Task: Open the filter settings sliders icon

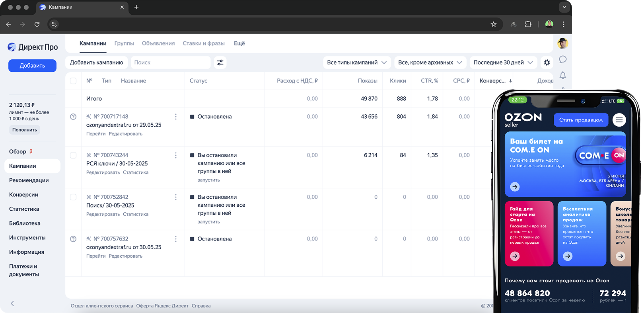Action: (220, 63)
